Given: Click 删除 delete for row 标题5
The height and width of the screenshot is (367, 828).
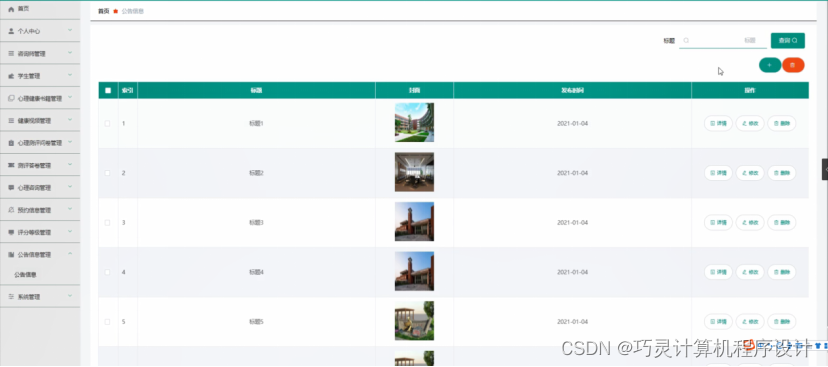Looking at the screenshot, I should 782,322.
